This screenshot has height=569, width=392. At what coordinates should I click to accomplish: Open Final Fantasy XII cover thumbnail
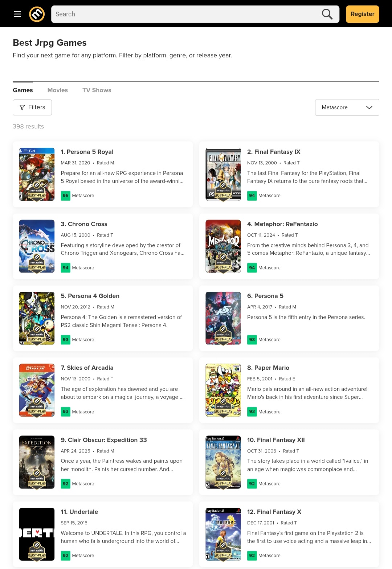(x=223, y=462)
